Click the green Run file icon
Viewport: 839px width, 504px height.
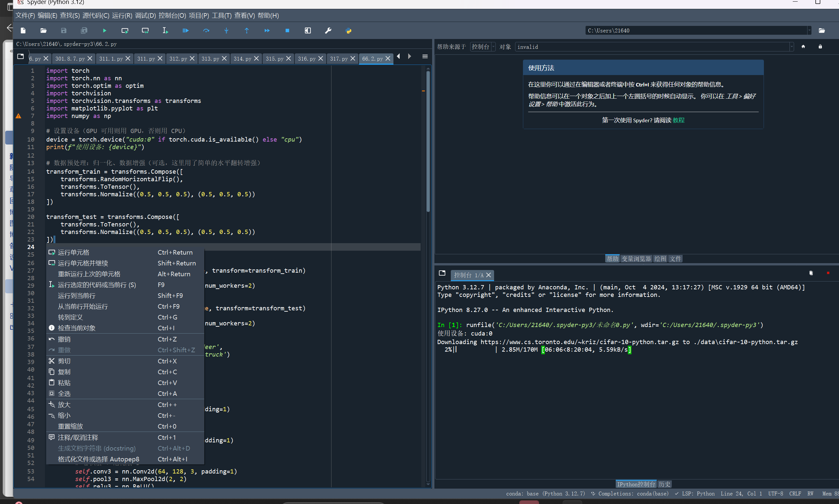coord(104,30)
